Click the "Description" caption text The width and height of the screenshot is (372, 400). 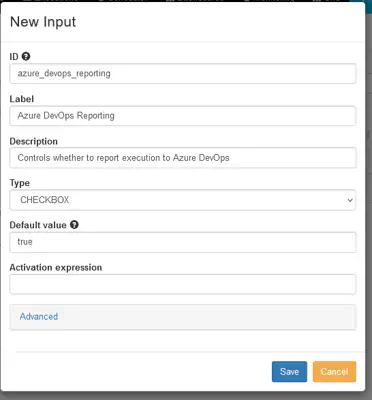[x=34, y=141]
